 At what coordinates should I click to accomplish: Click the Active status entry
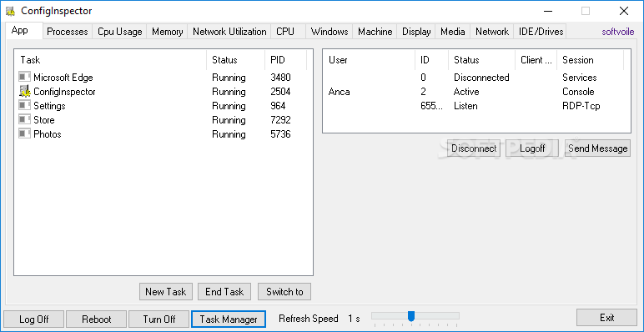tap(466, 92)
